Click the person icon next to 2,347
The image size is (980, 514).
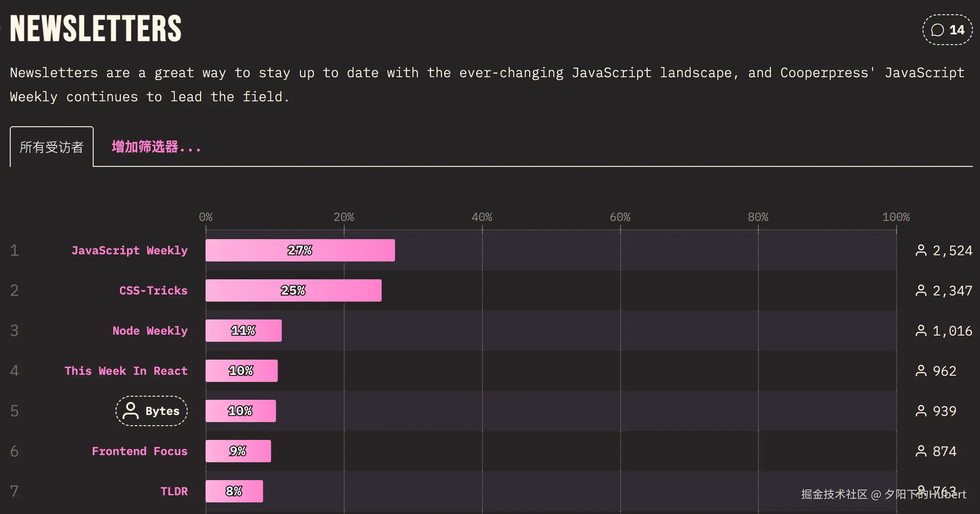click(x=921, y=290)
